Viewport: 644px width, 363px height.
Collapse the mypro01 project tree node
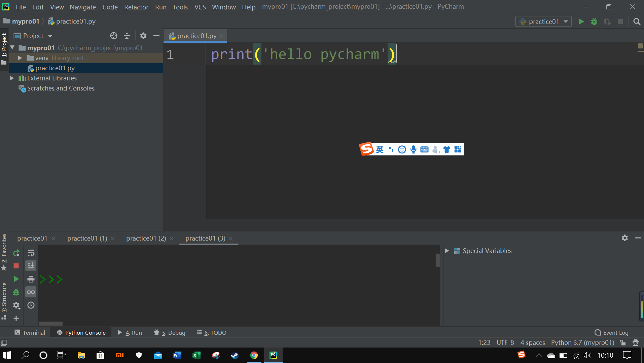pyautogui.click(x=12, y=48)
